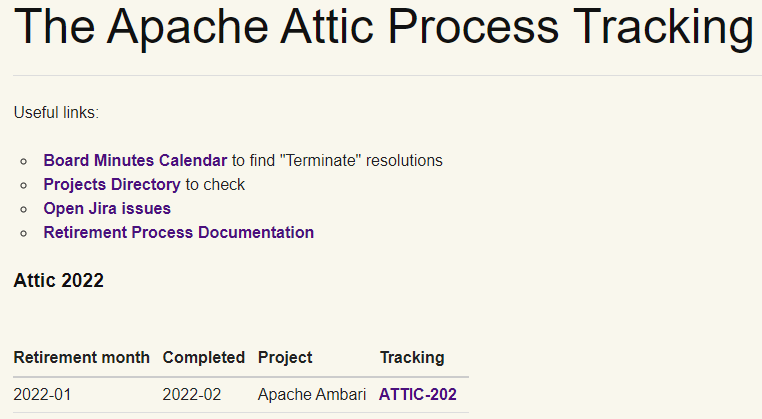Click the "Useful links:" text
The height and width of the screenshot is (419, 762).
pos(56,112)
